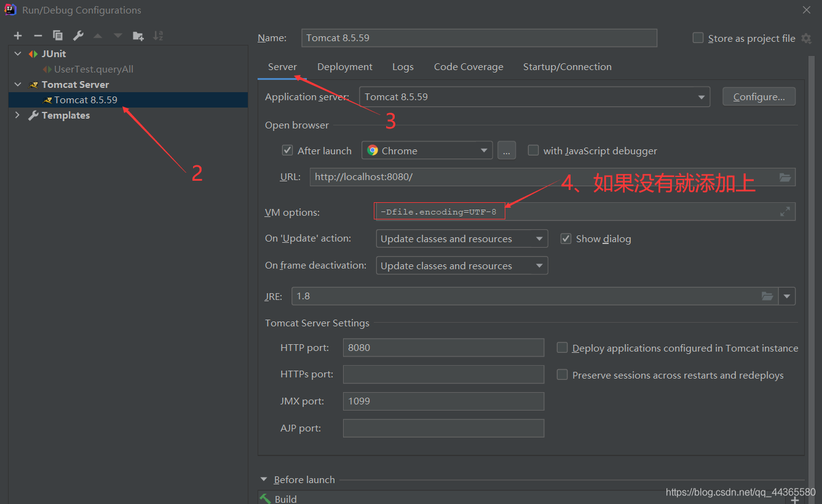Collapse the JUnit tree node
822x504 pixels.
[x=18, y=54]
